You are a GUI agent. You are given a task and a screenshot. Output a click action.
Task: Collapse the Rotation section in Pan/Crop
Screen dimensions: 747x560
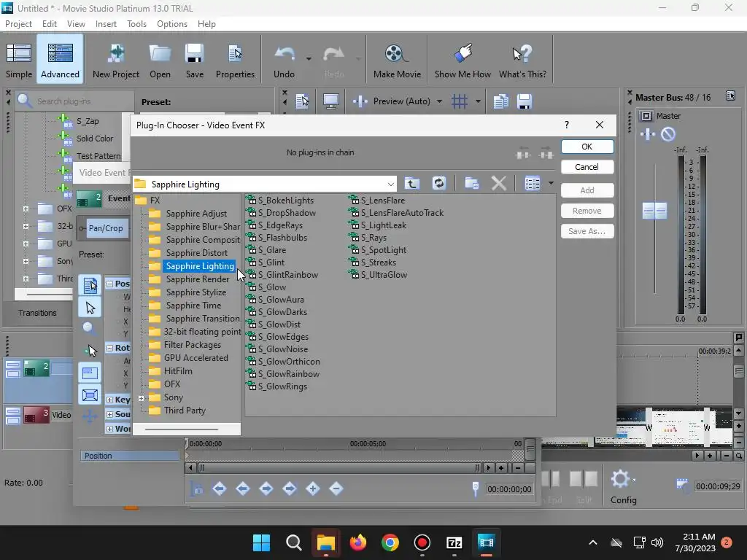109,348
